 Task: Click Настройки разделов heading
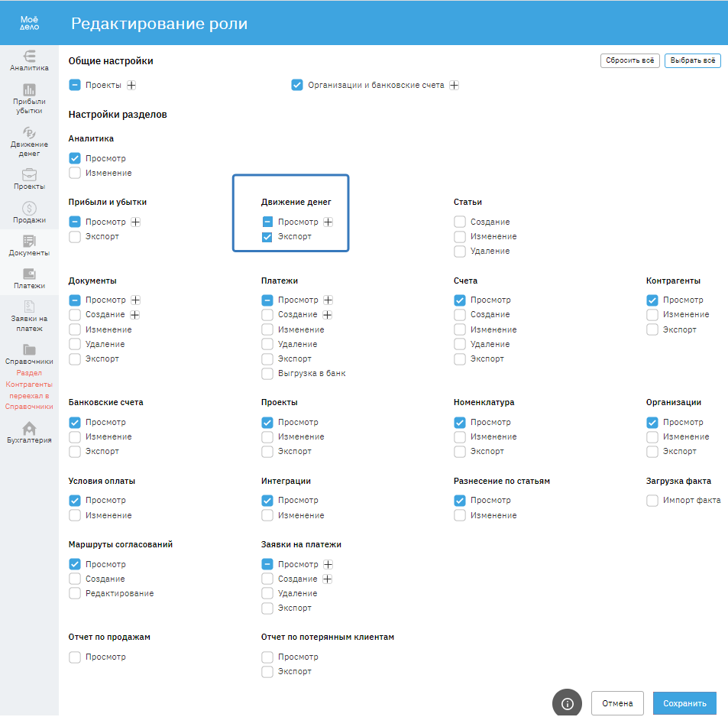pos(118,115)
